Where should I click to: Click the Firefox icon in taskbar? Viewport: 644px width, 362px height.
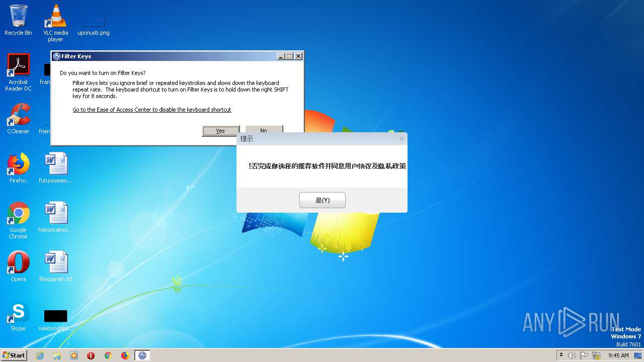(125, 355)
